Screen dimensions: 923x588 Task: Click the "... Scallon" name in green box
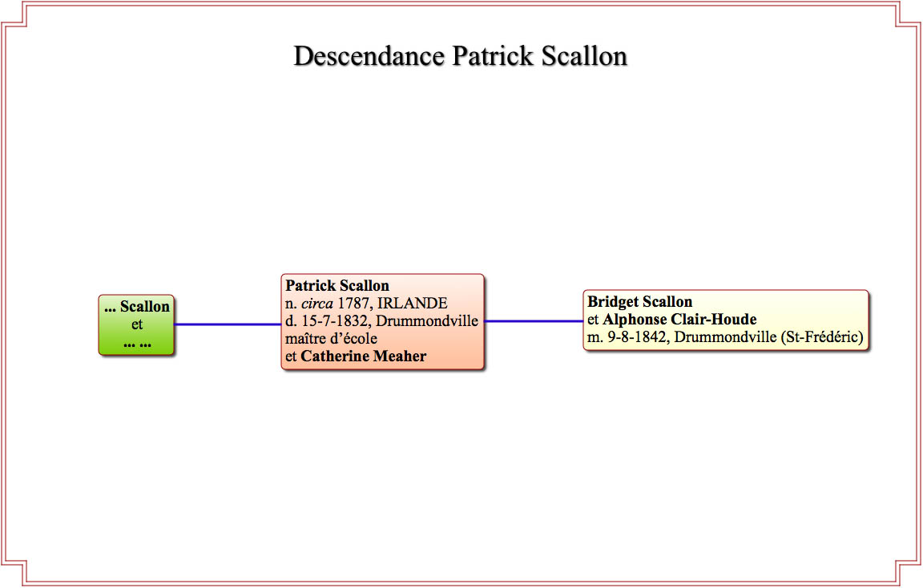pos(136,307)
